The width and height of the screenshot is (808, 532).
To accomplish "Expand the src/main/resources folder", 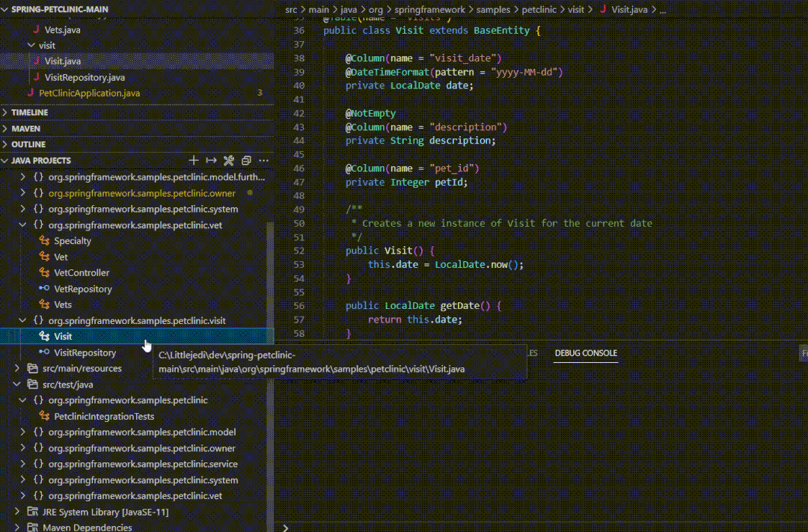I will (x=17, y=368).
